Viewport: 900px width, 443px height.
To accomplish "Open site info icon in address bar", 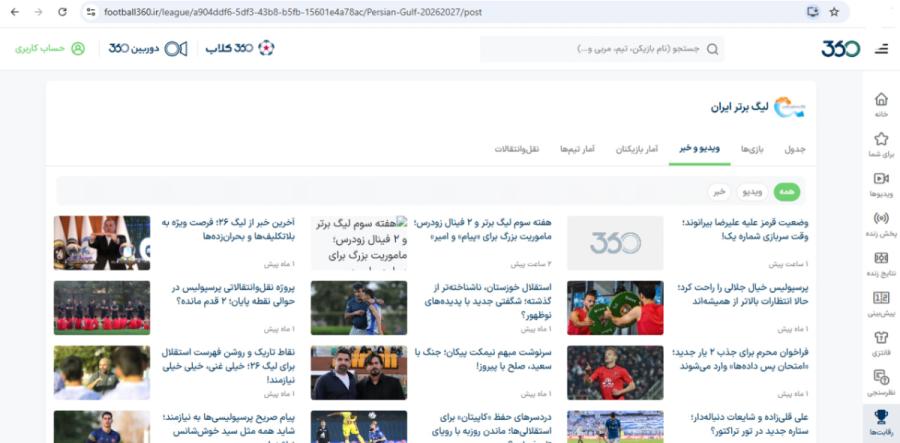I will 91,12.
